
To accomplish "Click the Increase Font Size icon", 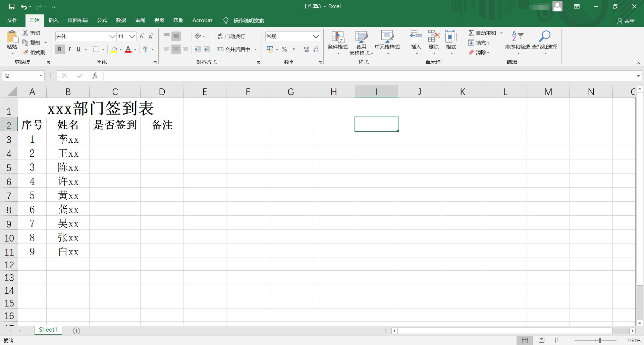I will [x=142, y=36].
